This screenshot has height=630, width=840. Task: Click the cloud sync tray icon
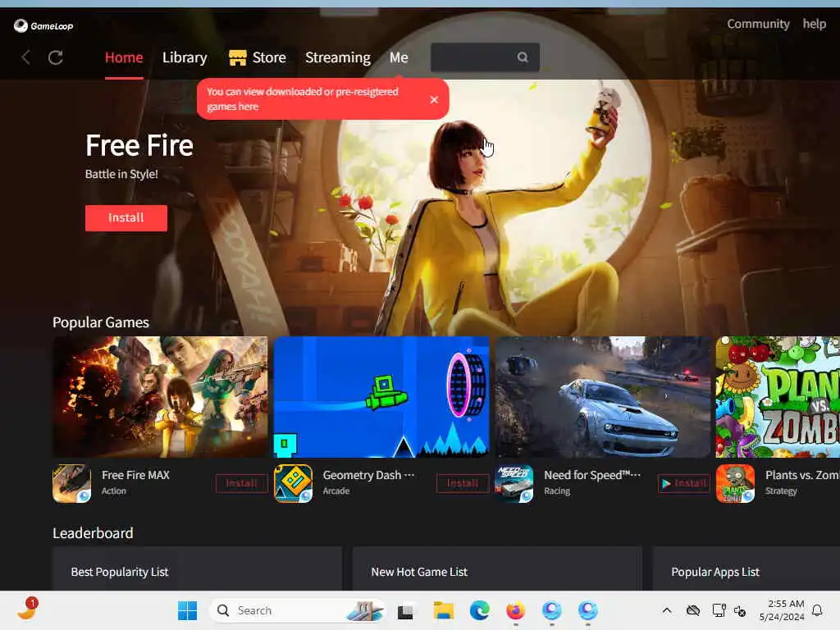693,610
